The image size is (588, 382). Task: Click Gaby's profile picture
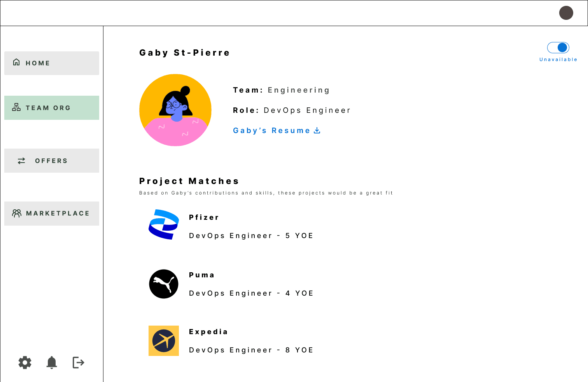[x=175, y=110]
